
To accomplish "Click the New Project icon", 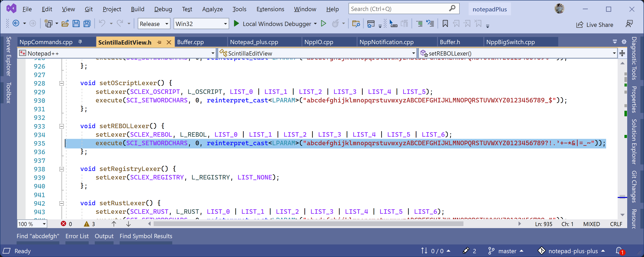I will tap(49, 23).
